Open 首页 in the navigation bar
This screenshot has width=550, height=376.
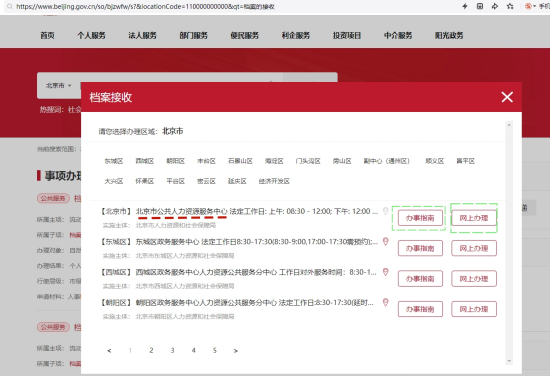coord(47,35)
